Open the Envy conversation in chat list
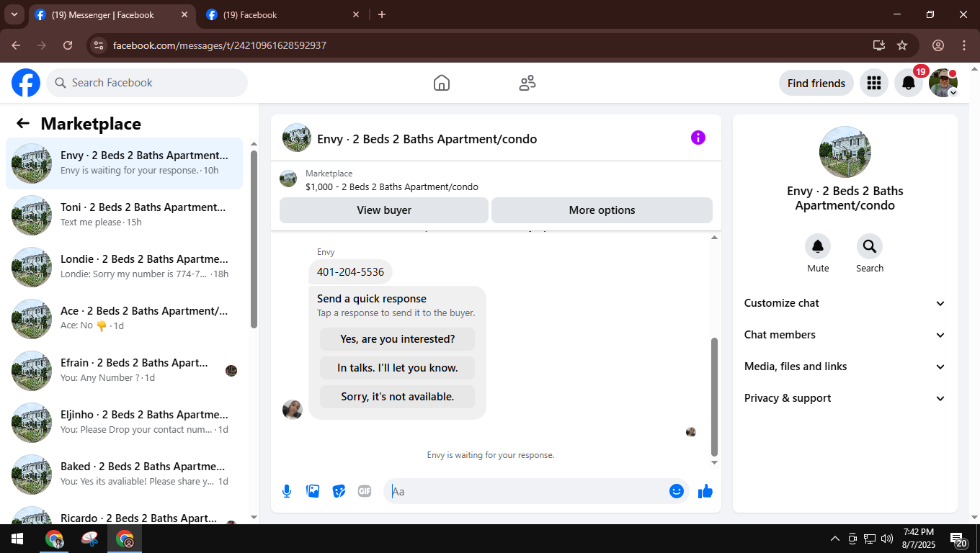Screen dimensions: 980x553 [125, 163]
